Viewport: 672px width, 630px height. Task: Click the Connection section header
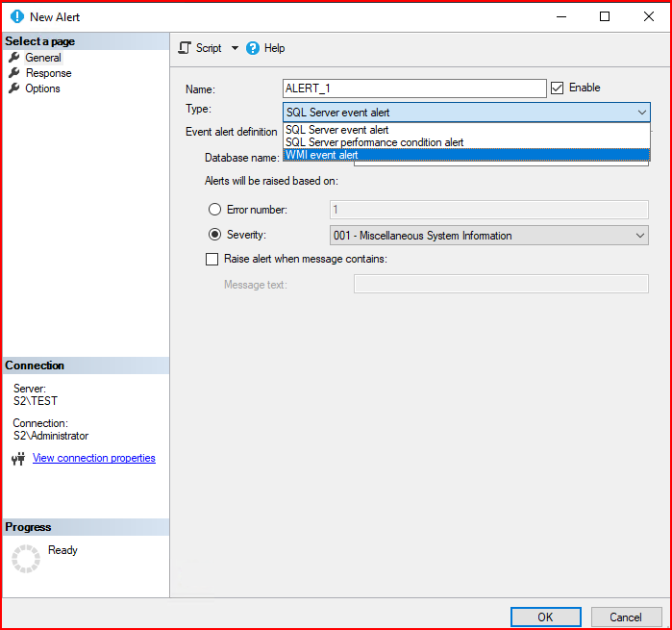click(x=86, y=365)
